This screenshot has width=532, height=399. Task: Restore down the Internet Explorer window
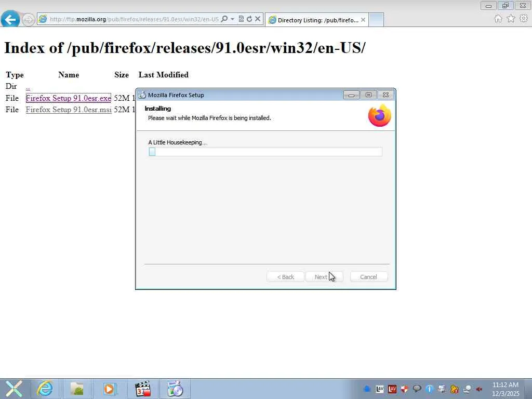(x=506, y=6)
